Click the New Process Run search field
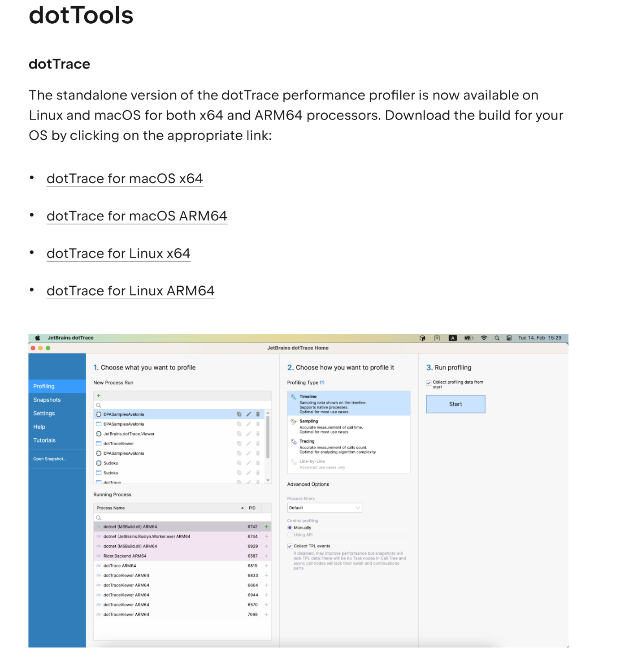The height and width of the screenshot is (672, 620). pos(182,405)
